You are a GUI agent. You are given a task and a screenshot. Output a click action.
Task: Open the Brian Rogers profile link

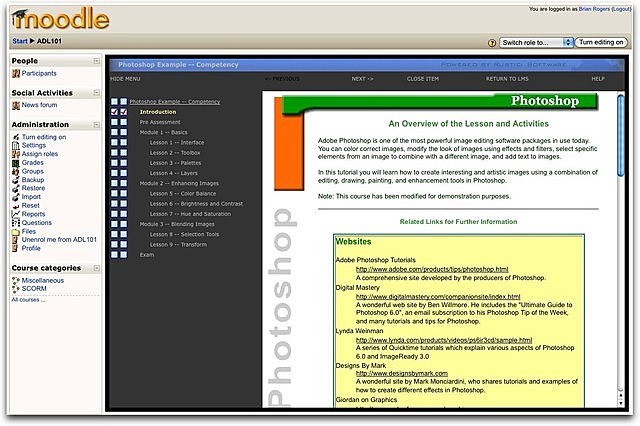[x=594, y=9]
